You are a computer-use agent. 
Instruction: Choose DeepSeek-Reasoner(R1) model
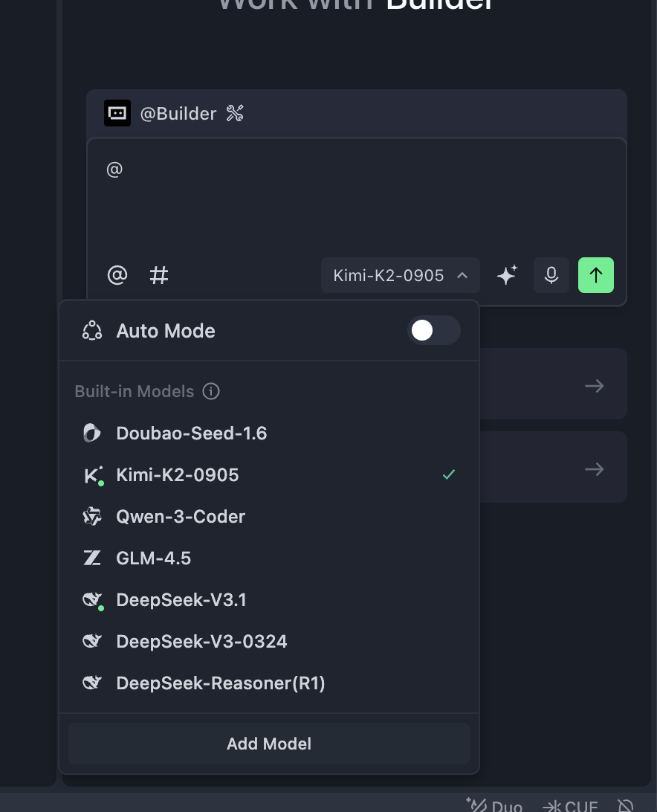221,683
